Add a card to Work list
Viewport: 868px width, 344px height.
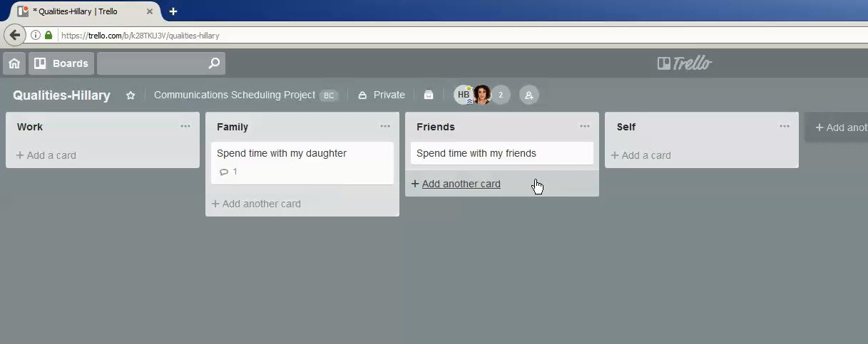click(x=46, y=155)
